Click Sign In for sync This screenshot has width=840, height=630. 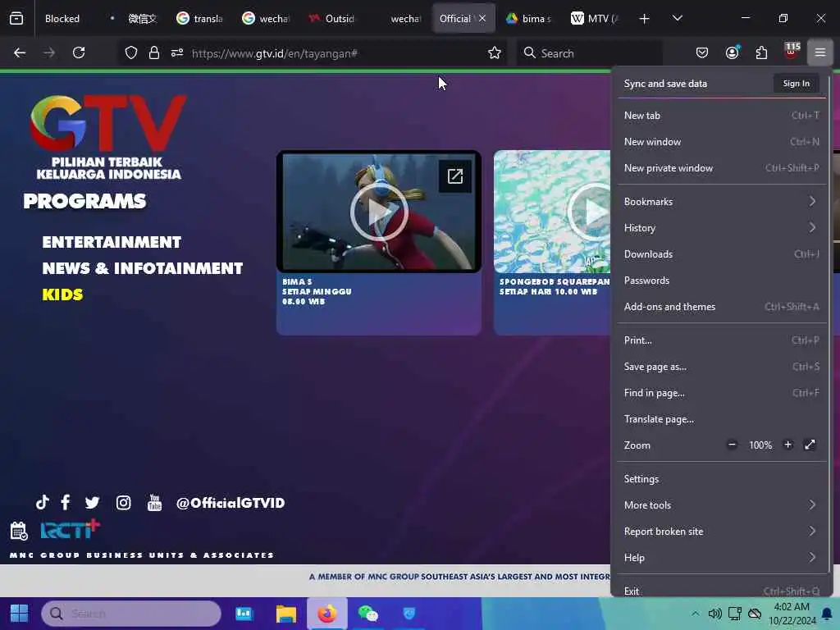coord(796,84)
